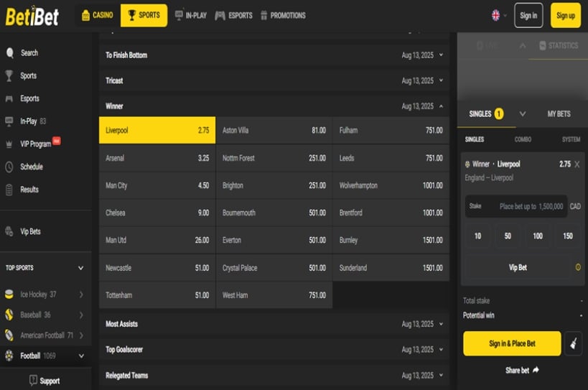Expand the To Finish Bottom market
588x390 pixels.
click(x=274, y=55)
